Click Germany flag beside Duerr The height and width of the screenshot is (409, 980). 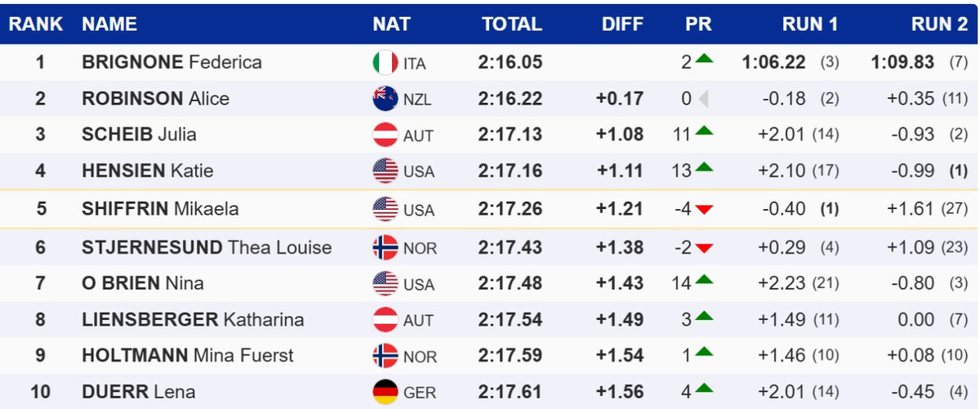385,392
